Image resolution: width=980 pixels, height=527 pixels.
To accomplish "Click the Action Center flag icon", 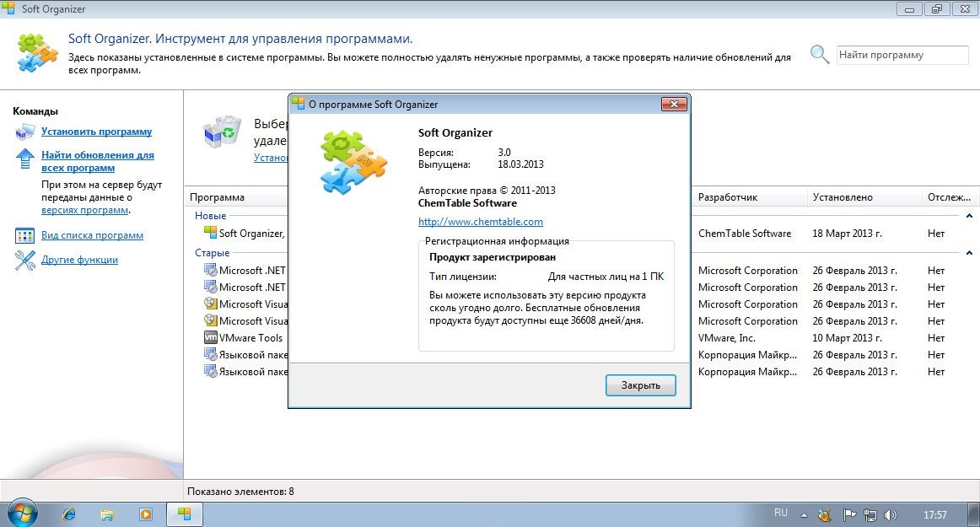I will click(x=849, y=515).
